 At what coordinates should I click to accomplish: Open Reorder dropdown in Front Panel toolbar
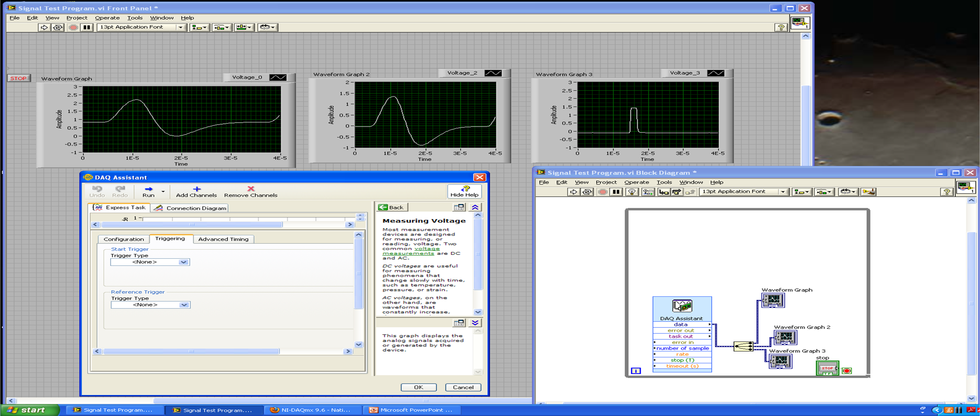click(268, 27)
